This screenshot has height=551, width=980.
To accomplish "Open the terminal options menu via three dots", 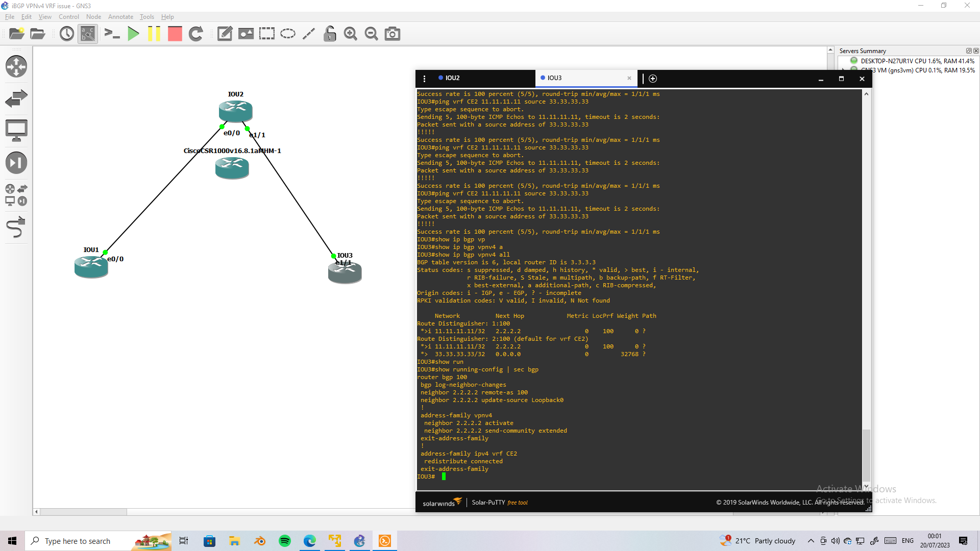I will tap(424, 79).
